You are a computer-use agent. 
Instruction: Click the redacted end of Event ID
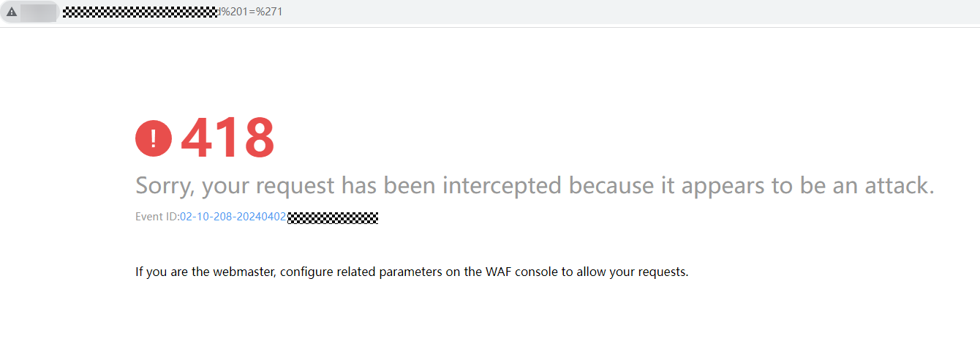tap(333, 217)
